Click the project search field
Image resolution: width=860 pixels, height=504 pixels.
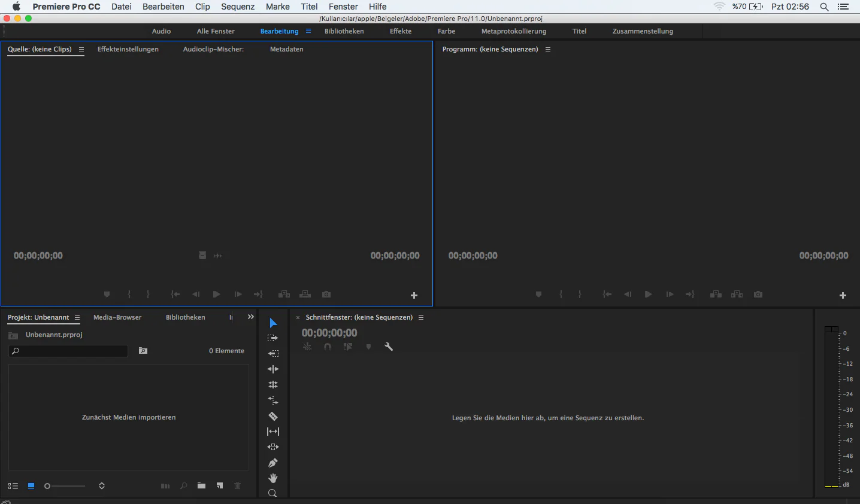point(68,351)
